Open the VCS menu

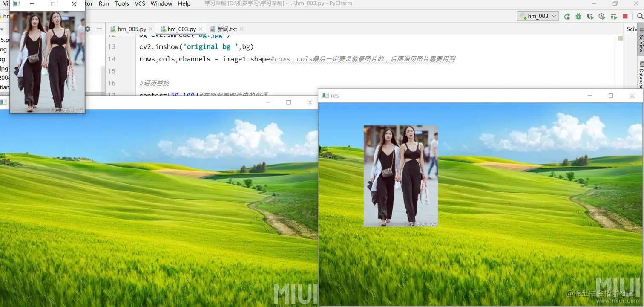(x=140, y=3)
